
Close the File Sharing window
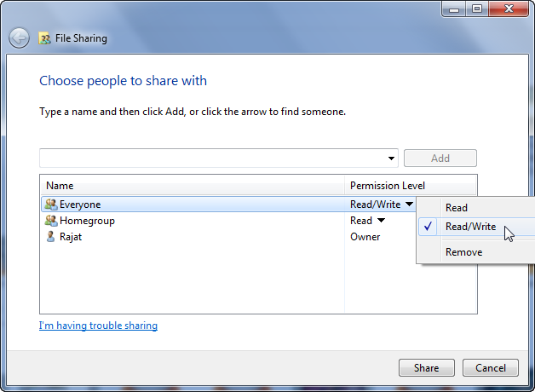coord(509,9)
